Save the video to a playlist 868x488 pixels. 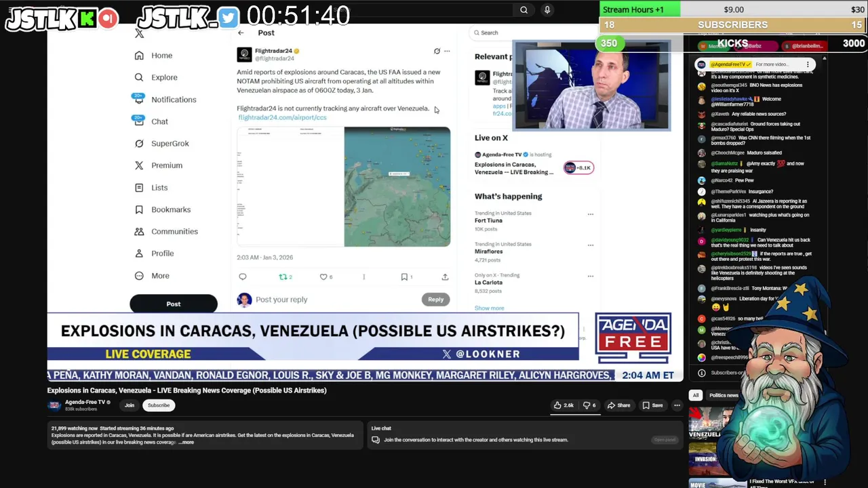pyautogui.click(x=653, y=405)
